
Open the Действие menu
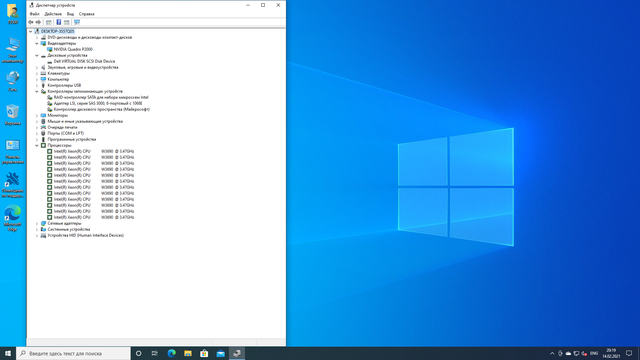click(53, 14)
